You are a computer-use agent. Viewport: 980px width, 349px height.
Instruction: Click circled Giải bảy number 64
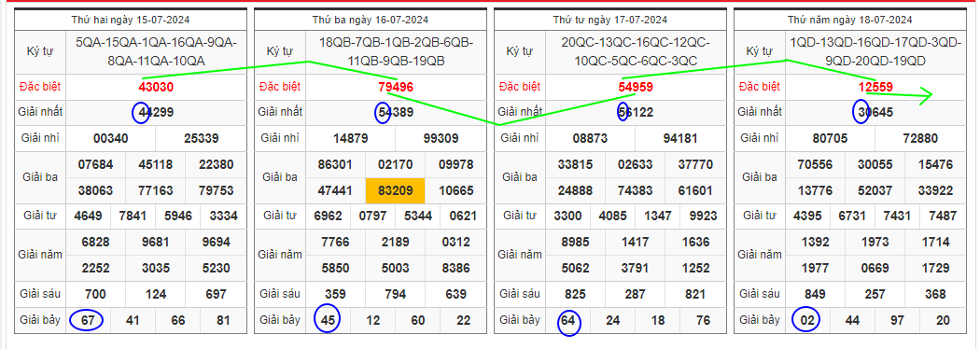tap(568, 322)
